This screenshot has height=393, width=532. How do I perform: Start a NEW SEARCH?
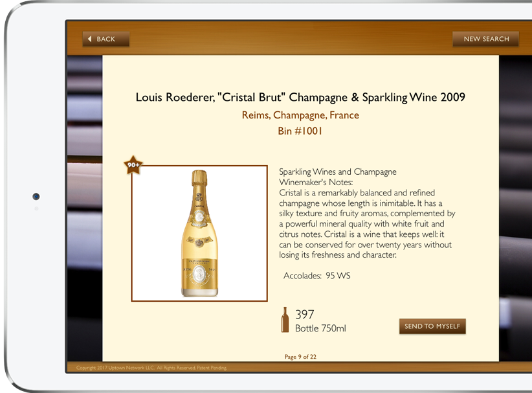pyautogui.click(x=485, y=39)
